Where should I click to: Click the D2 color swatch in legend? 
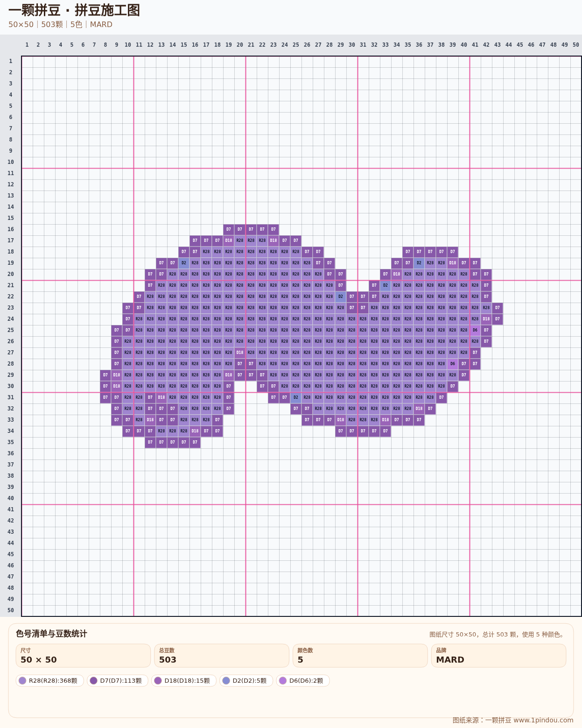pos(226,681)
